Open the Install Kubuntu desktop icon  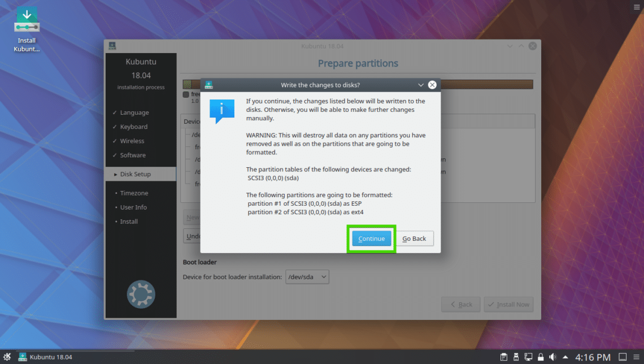[27, 29]
